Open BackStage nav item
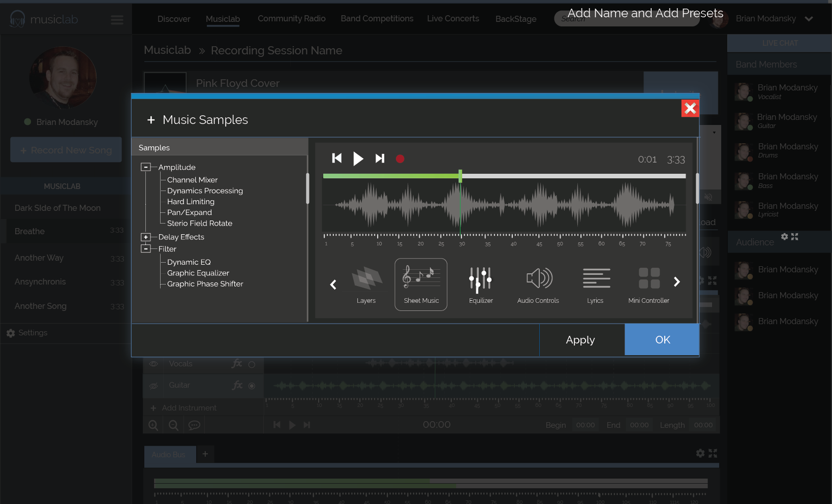The width and height of the screenshot is (832, 504). pos(516,19)
